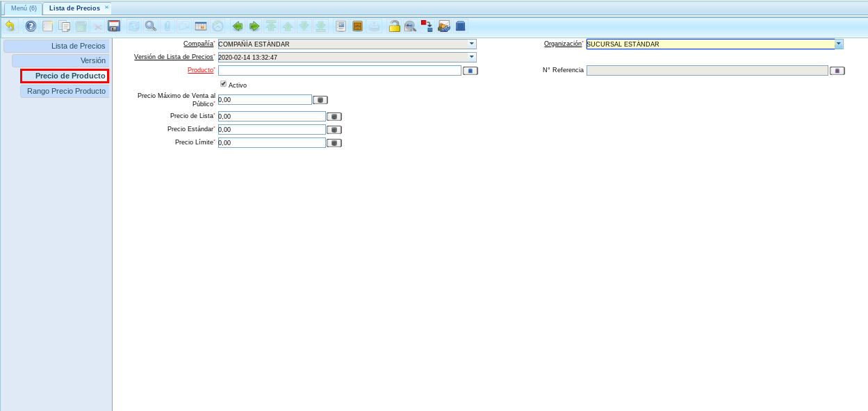Open Versión de Lista de Precios dropdown
This screenshot has width=868, height=411.
click(472, 57)
